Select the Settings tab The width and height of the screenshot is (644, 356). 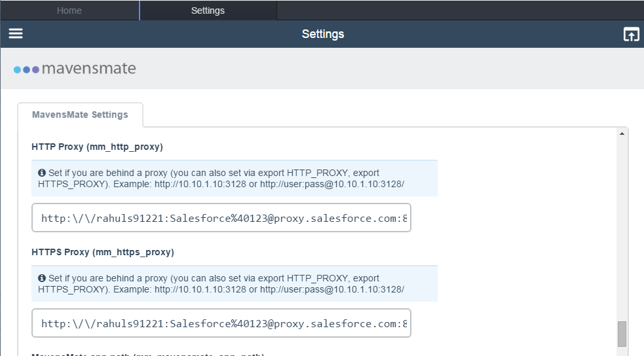tap(208, 10)
